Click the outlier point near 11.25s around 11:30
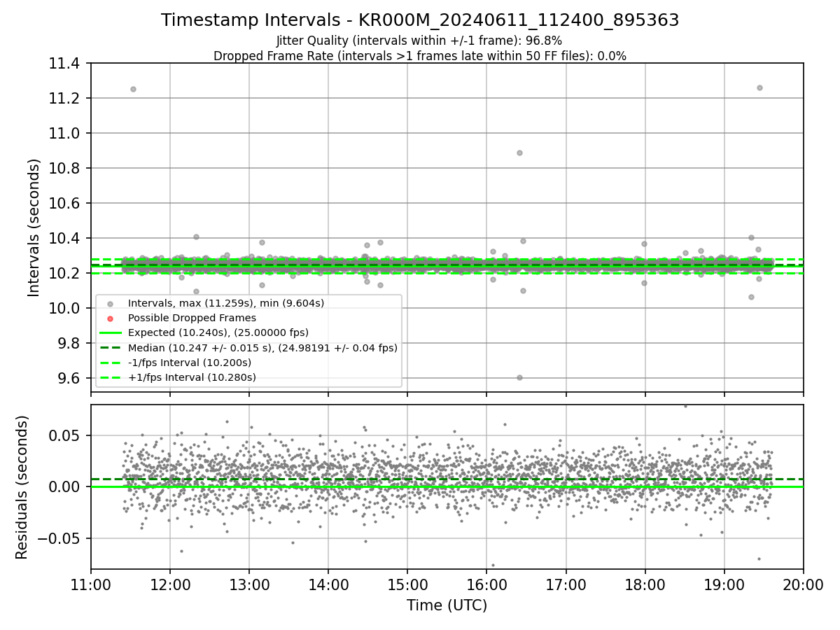The height and width of the screenshot is (630, 840). pyautogui.click(x=133, y=89)
